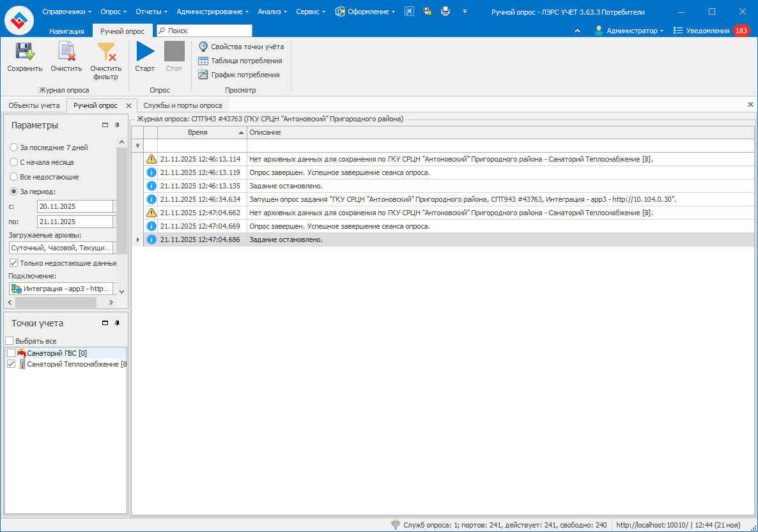
Task: Open the "Отчеты" menu
Action: click(151, 11)
